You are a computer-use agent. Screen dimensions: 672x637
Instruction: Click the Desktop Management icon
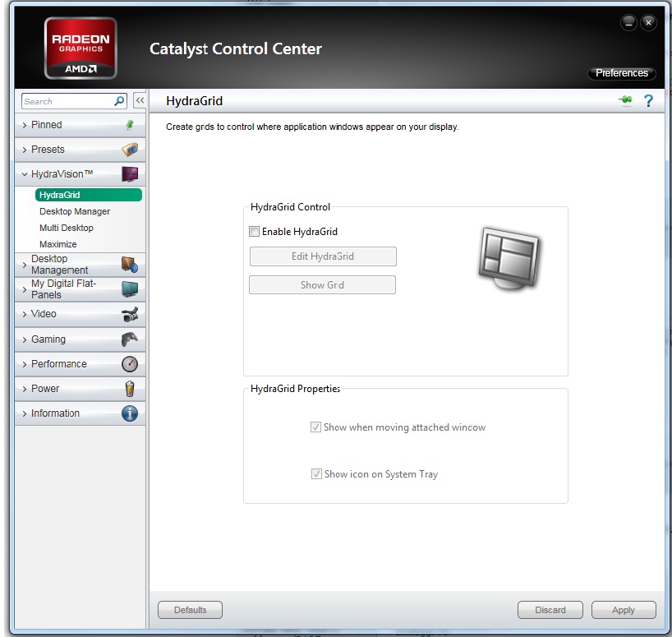tap(130, 265)
